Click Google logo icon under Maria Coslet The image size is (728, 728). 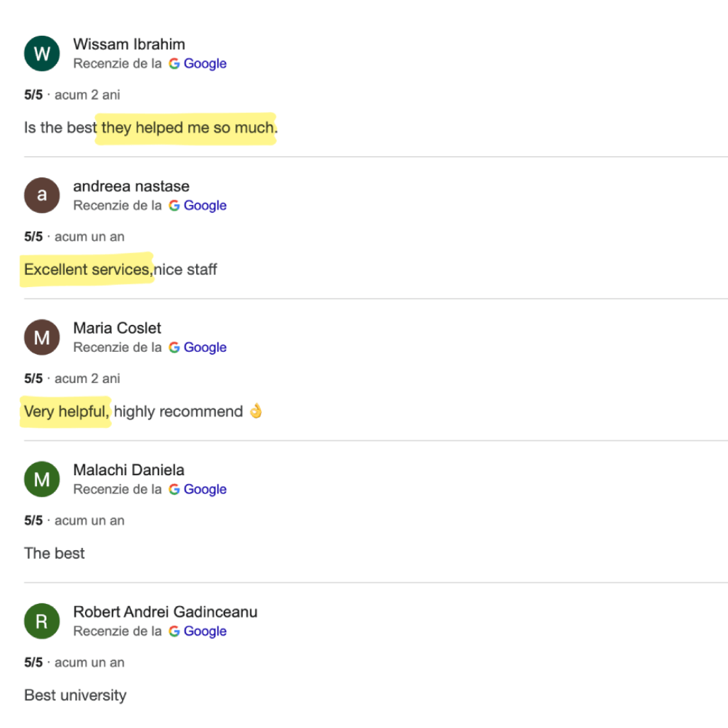(174, 347)
